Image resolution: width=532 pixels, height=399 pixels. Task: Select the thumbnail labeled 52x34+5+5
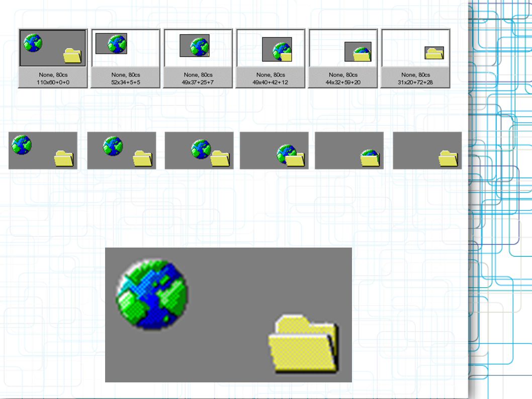pos(125,58)
